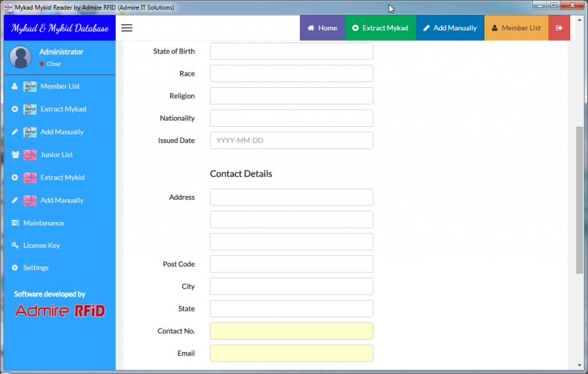588x374 pixels.
Task: Click the Mykad card icon beside Member List
Action: pos(30,87)
